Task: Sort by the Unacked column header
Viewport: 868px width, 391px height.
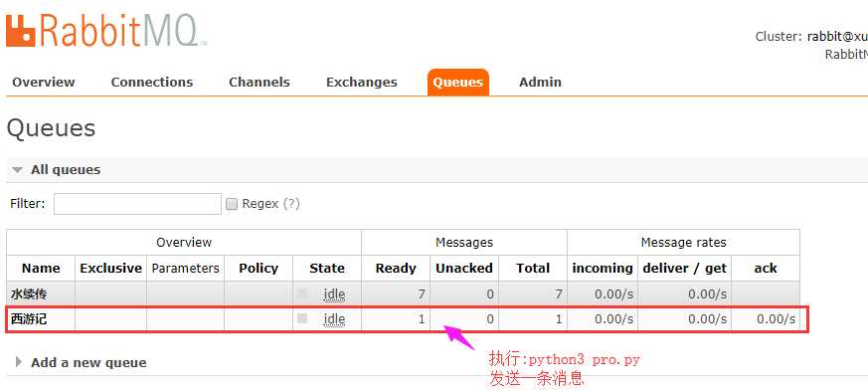Action: pyautogui.click(x=464, y=268)
